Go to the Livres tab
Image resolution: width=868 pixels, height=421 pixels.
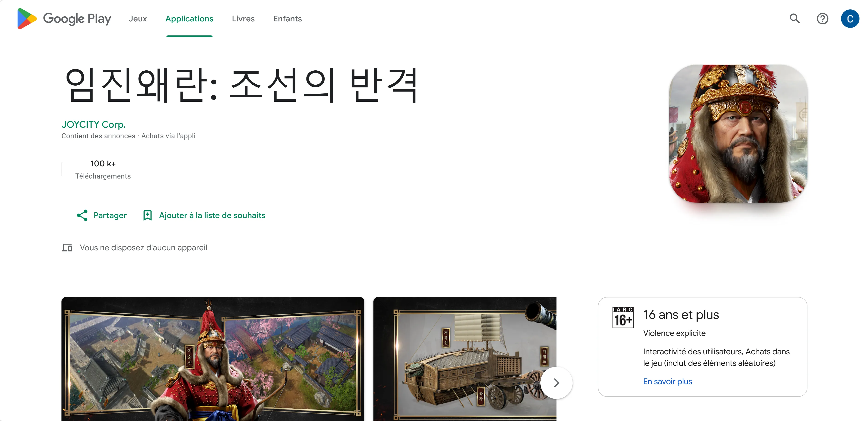click(x=243, y=19)
